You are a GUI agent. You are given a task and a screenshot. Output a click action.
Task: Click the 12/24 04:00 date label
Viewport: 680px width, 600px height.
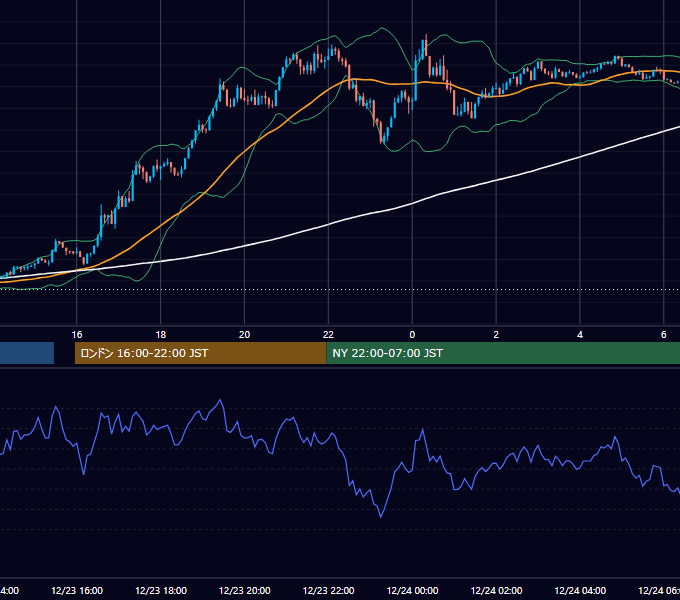click(580, 590)
